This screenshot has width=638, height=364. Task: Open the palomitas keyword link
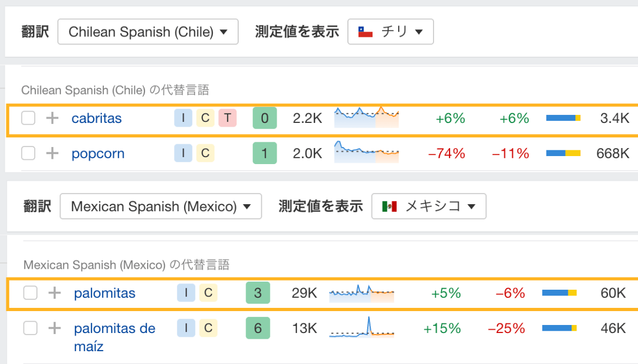coord(104,293)
